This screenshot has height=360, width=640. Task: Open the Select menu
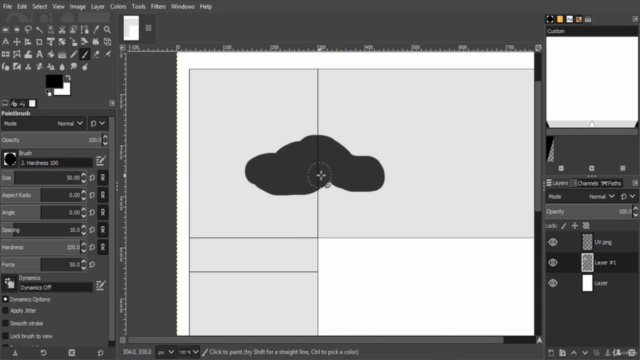click(x=40, y=7)
